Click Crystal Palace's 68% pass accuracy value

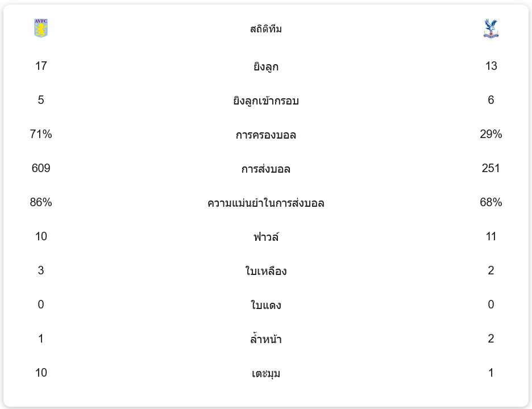(491, 202)
